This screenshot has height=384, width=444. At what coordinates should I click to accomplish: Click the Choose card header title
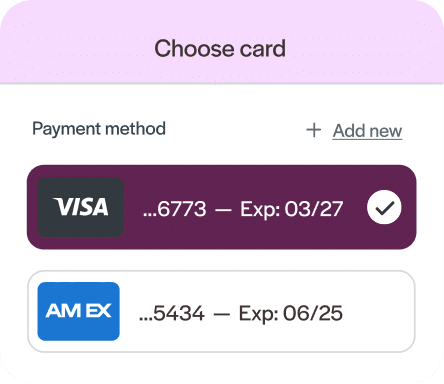[x=220, y=49]
